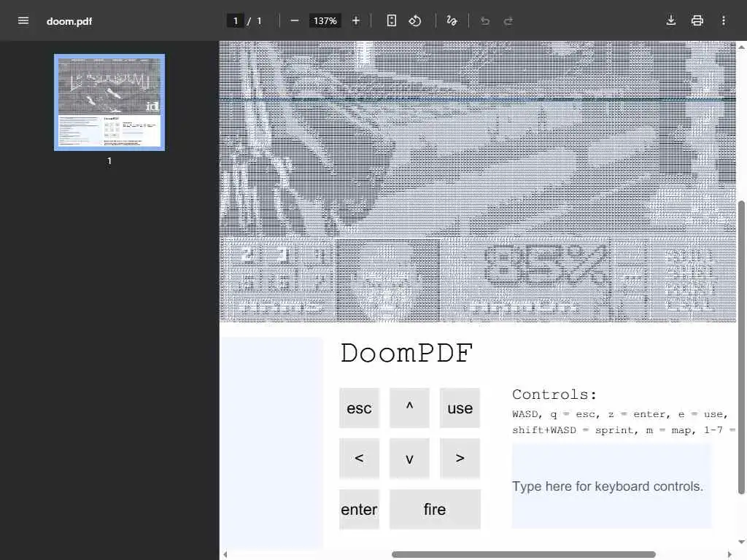Click the undo arrow in toolbar
The image size is (747, 560).
[x=485, y=20]
